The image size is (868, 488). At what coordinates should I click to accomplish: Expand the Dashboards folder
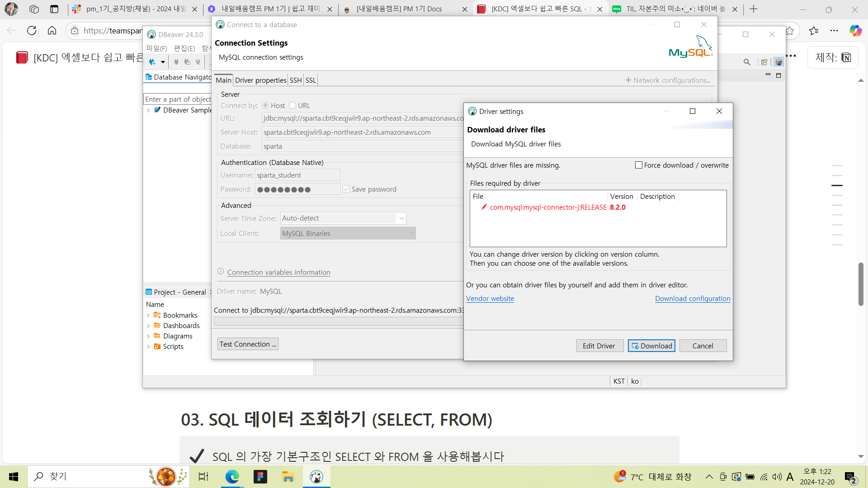point(148,326)
